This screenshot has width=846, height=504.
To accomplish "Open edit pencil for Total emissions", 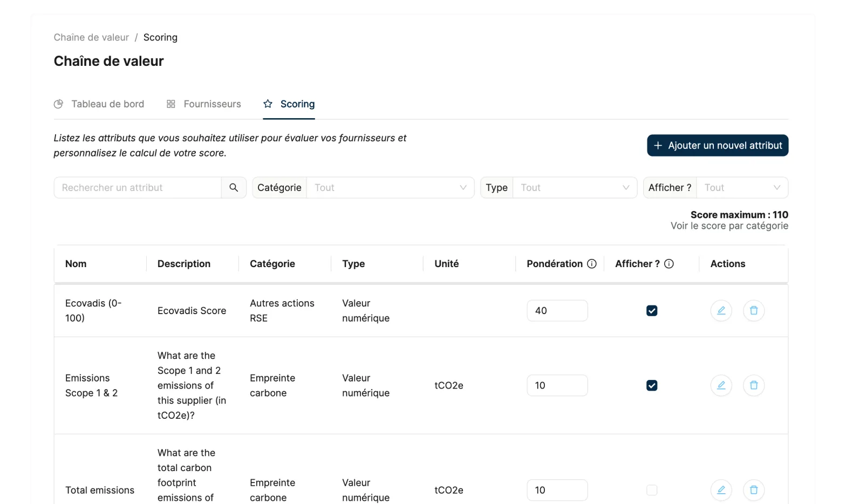I will pos(721,490).
